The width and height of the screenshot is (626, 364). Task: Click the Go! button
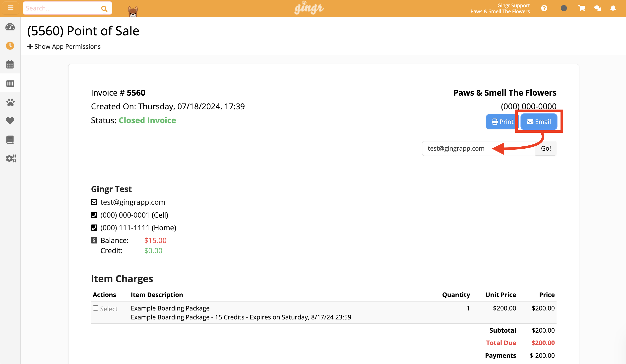coord(546,148)
